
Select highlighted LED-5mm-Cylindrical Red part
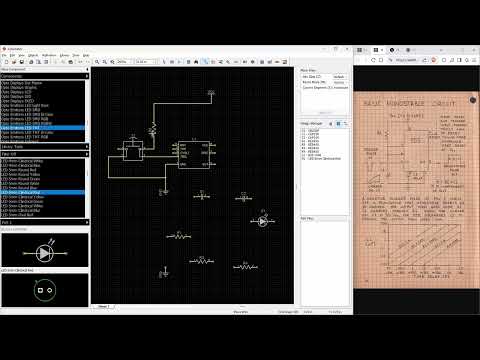(43, 193)
